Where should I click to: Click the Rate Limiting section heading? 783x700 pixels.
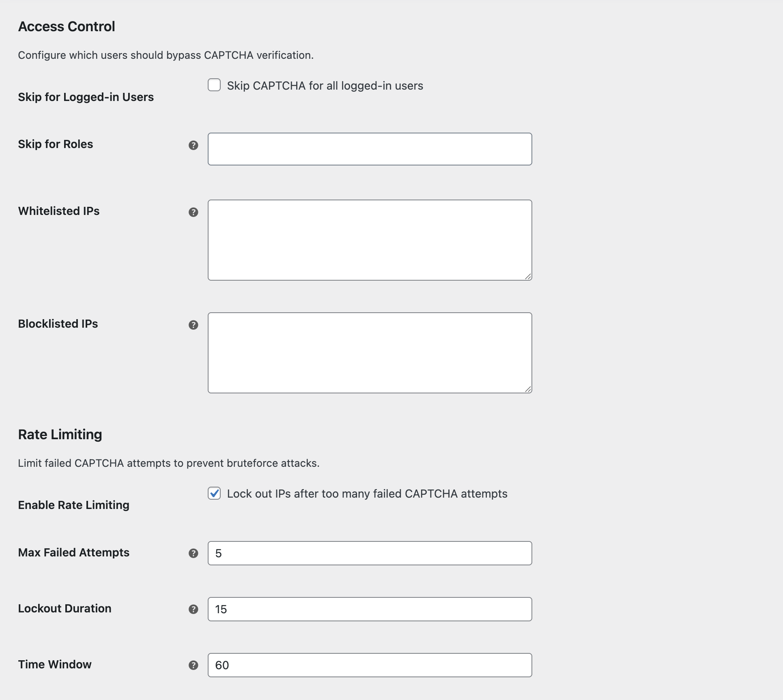tap(59, 434)
